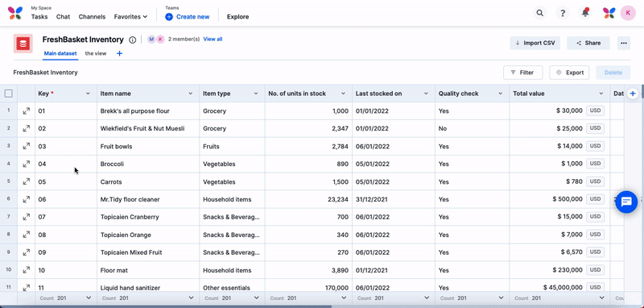Expand row 03 Fruit bowls record

27,147
